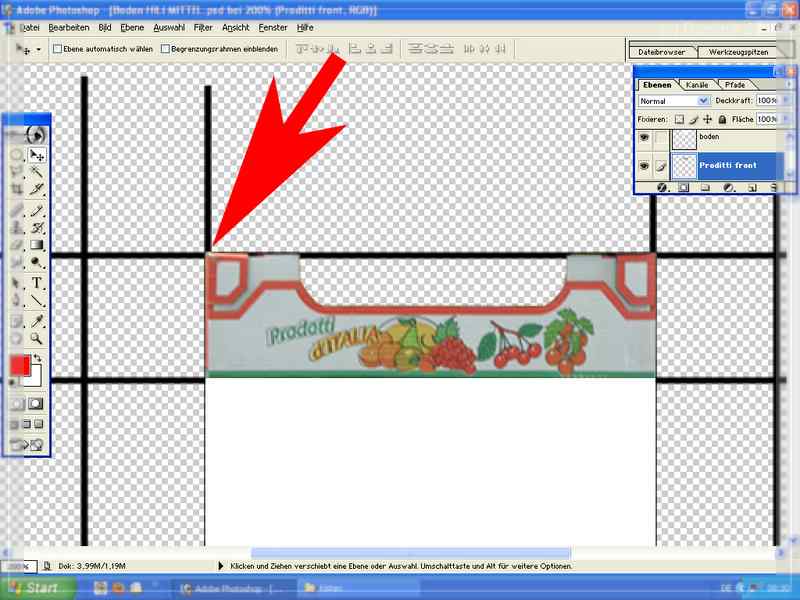Enable 'Begrenzungsrahmen einblenden' checkbox
800x600 pixels.
coord(165,49)
